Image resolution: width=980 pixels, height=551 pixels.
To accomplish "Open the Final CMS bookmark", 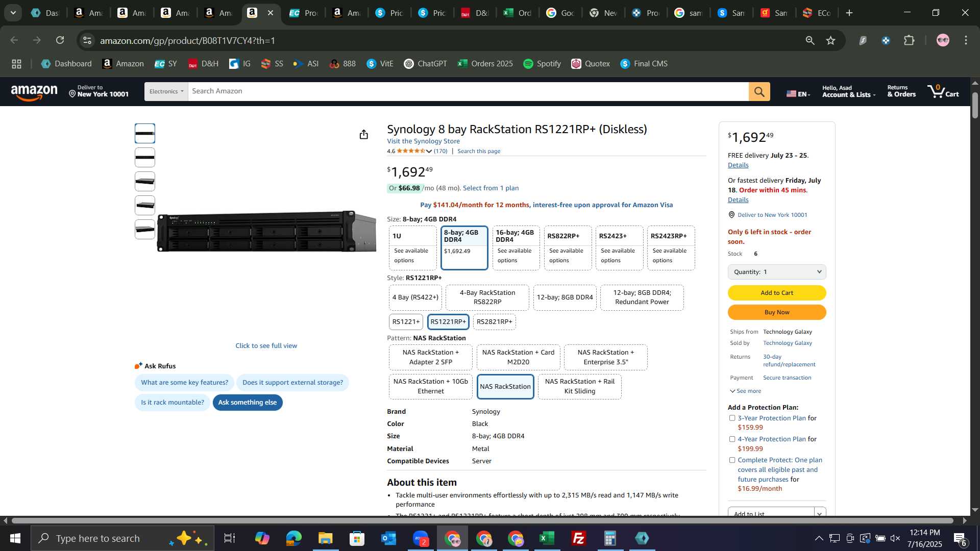I will point(644,64).
